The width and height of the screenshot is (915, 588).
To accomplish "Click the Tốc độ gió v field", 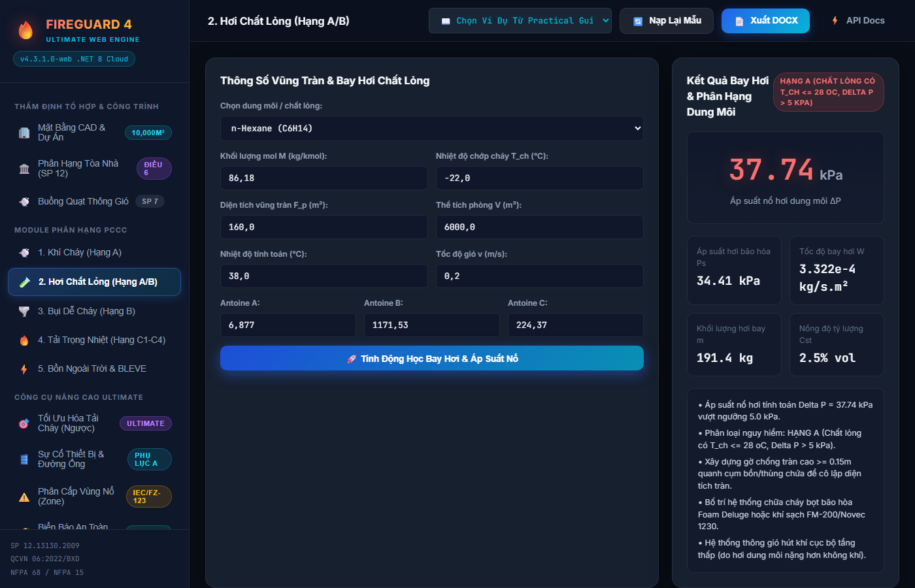I will pyautogui.click(x=540, y=276).
